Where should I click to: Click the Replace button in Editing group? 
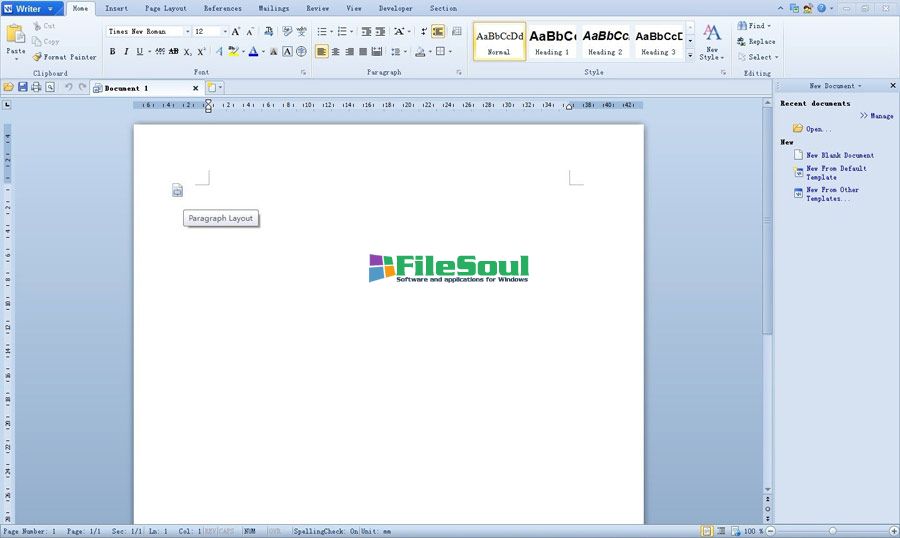[x=755, y=42]
